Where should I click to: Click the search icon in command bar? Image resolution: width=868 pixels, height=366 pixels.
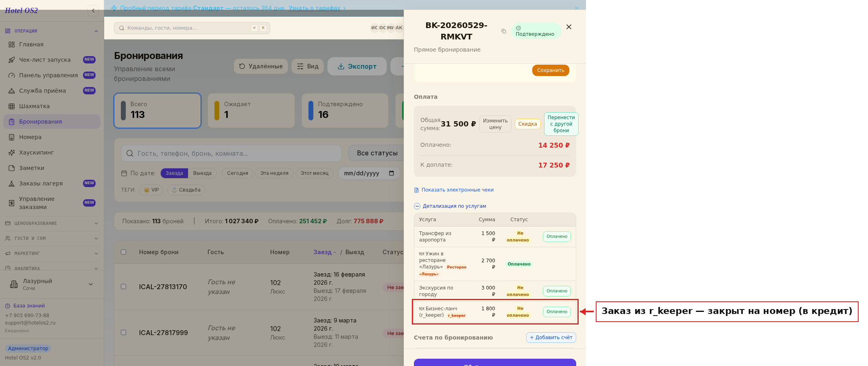pyautogui.click(x=122, y=28)
